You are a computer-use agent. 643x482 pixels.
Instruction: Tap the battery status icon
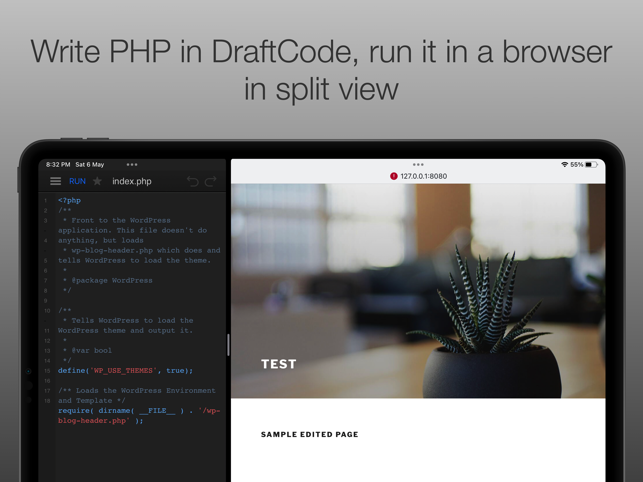click(591, 164)
